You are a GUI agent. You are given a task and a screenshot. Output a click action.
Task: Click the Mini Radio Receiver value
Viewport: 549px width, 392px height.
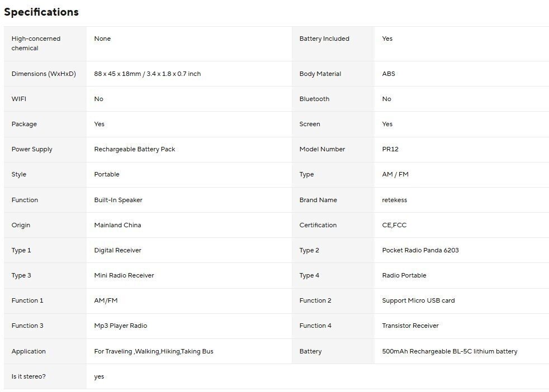(x=124, y=275)
